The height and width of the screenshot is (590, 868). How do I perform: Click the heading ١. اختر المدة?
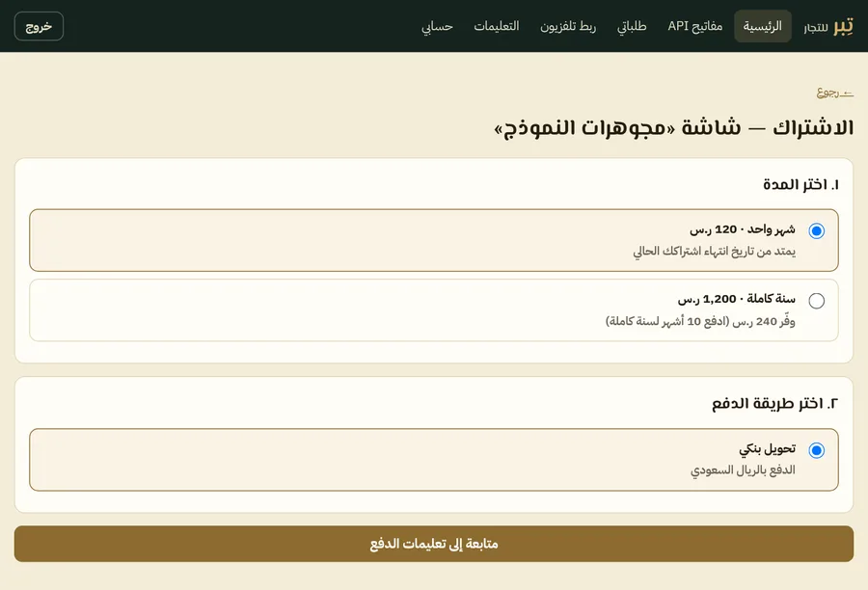[x=800, y=184]
